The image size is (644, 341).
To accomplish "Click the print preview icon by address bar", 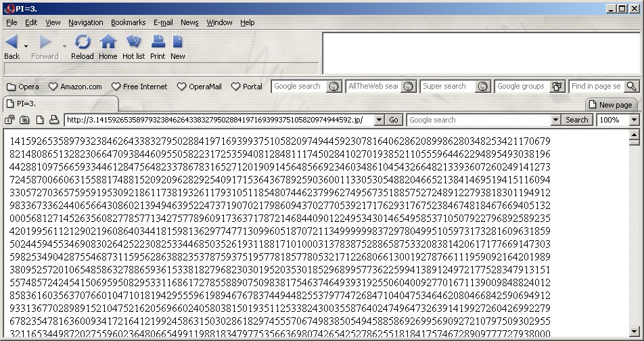I will pos(54,120).
